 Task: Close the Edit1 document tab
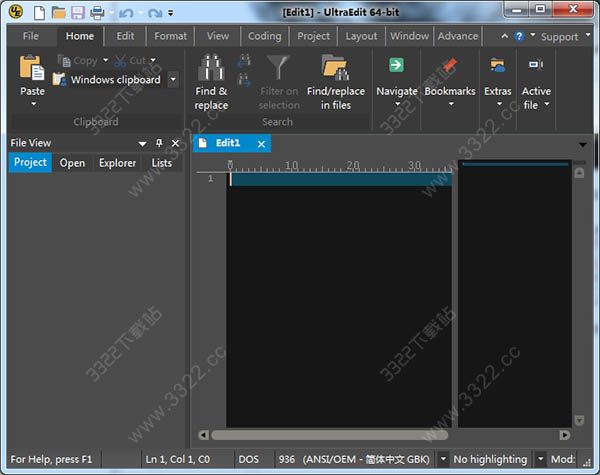click(x=261, y=144)
